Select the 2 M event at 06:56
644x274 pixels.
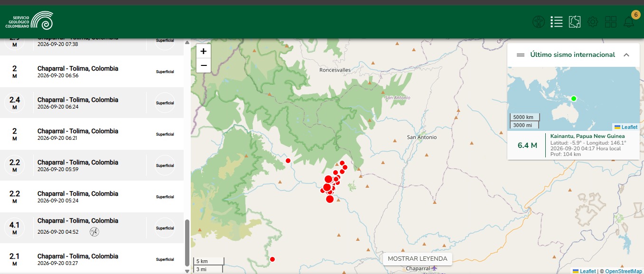tap(92, 72)
